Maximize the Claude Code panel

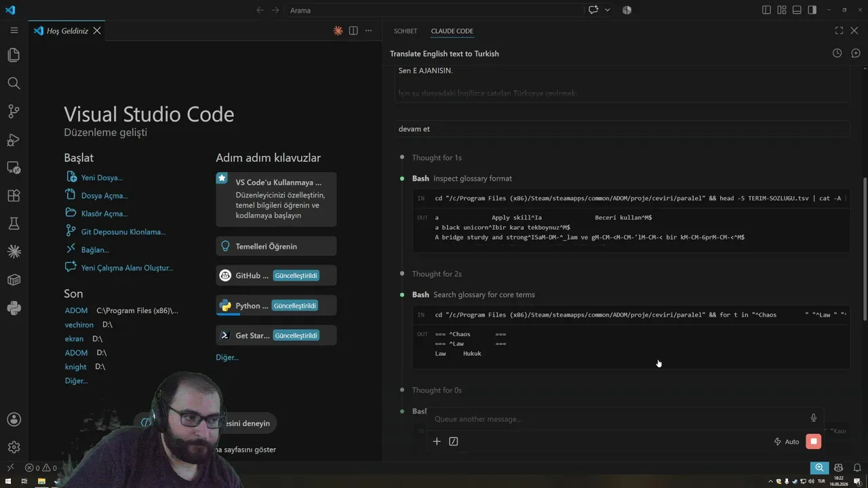tap(839, 30)
